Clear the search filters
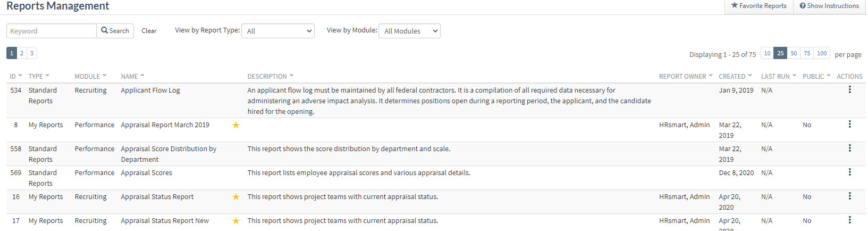Image resolution: width=868 pixels, height=231 pixels. 149,31
